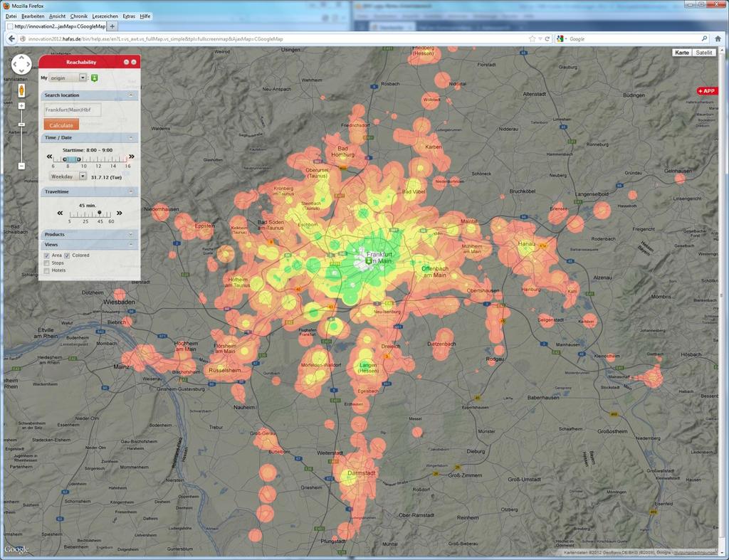
Task: Click the Google logo on the map
Action: tap(17, 549)
